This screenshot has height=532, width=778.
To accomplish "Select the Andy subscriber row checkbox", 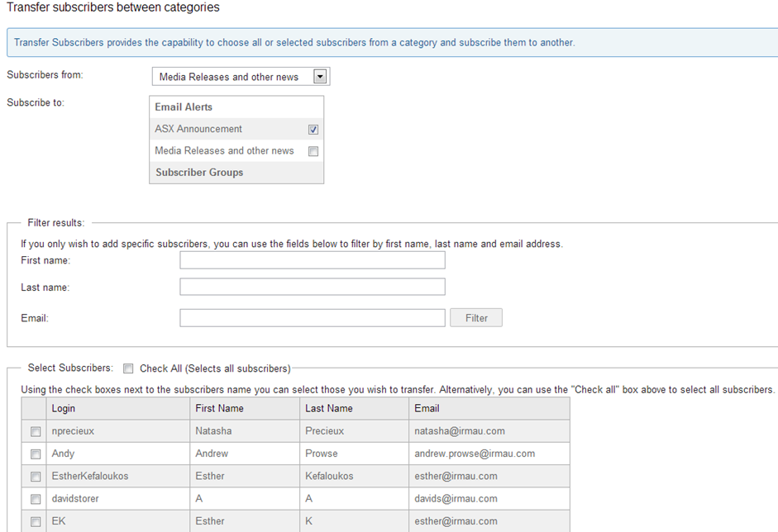I will tap(36, 454).
